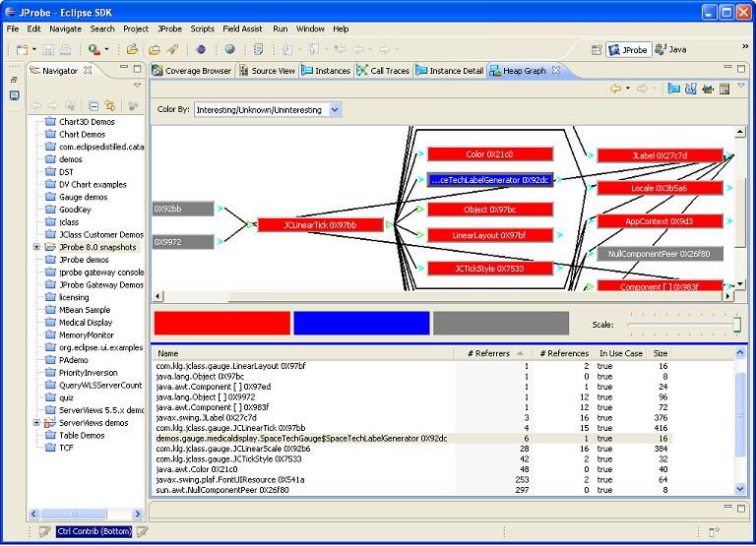756x546 pixels.
Task: Open the run launch dropdown arrow
Action: pos(106,49)
